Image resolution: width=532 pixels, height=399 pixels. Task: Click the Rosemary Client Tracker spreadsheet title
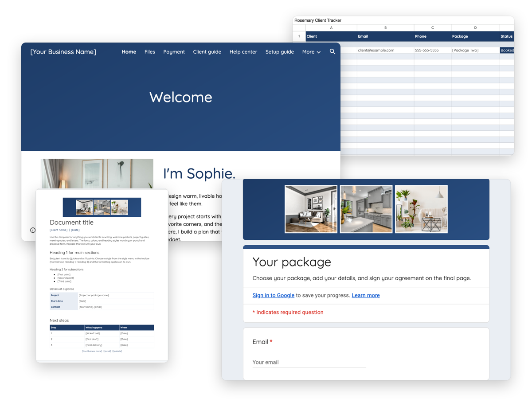[318, 20]
